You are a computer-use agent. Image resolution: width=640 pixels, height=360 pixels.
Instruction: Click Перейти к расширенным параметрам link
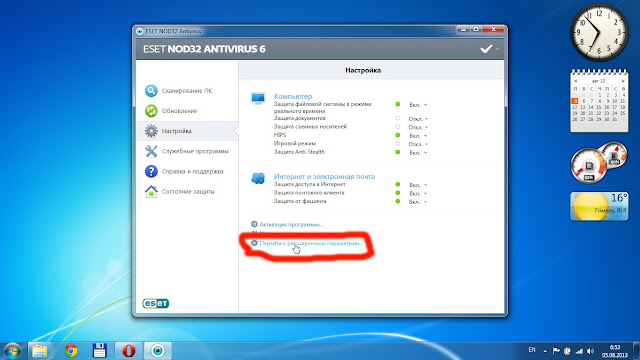click(311, 243)
